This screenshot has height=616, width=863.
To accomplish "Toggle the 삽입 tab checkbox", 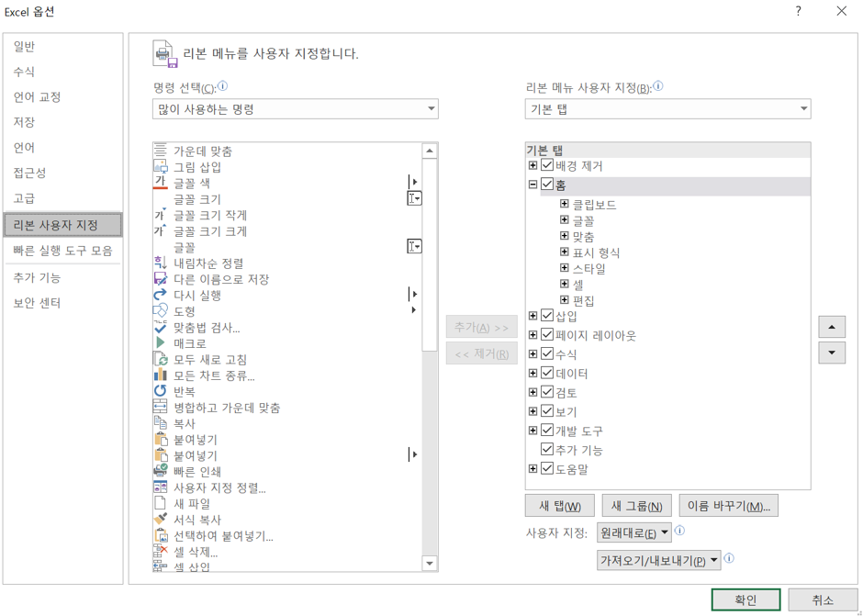I will coord(547,316).
